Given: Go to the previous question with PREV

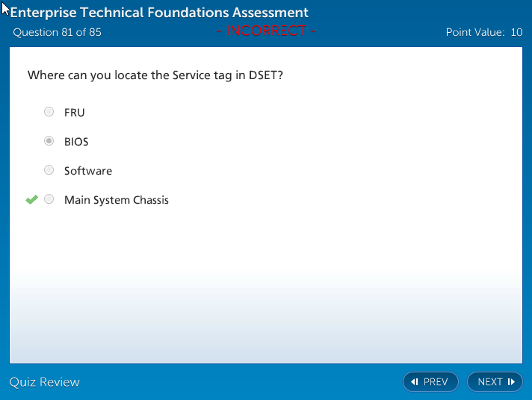Looking at the screenshot, I should (430, 382).
